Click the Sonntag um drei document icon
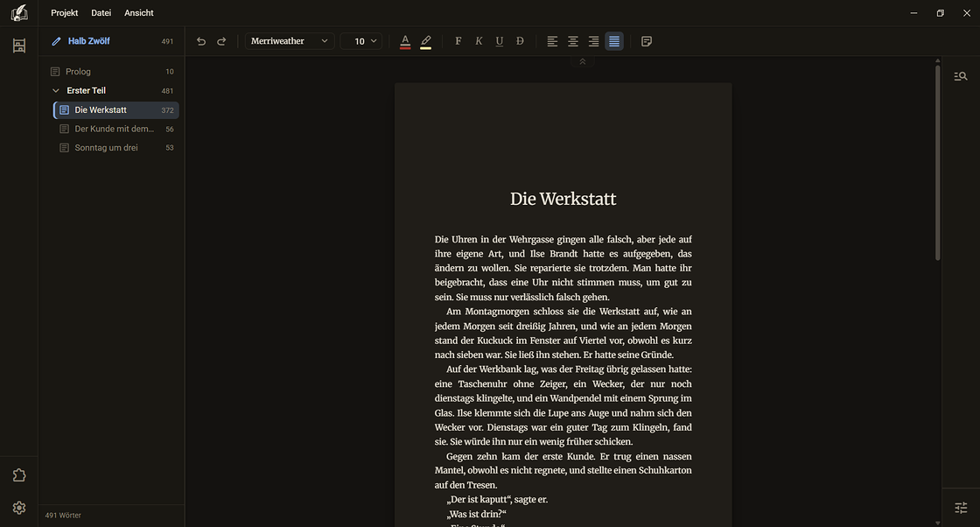Screen dimensions: 980x527 (64, 148)
